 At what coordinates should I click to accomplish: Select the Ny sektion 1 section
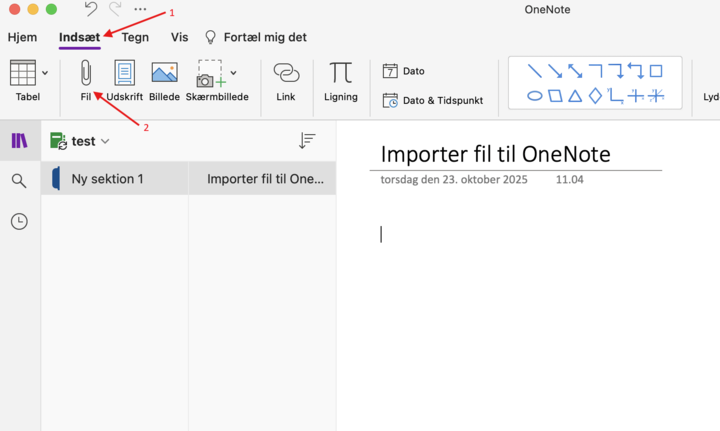(x=107, y=179)
